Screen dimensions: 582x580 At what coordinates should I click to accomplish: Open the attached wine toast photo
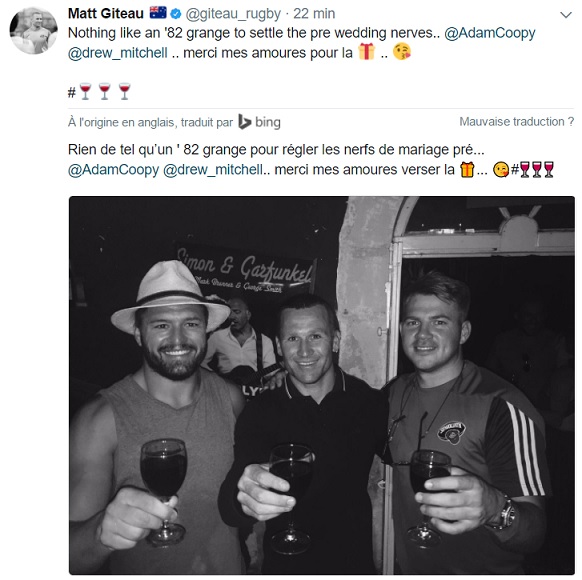click(322, 386)
